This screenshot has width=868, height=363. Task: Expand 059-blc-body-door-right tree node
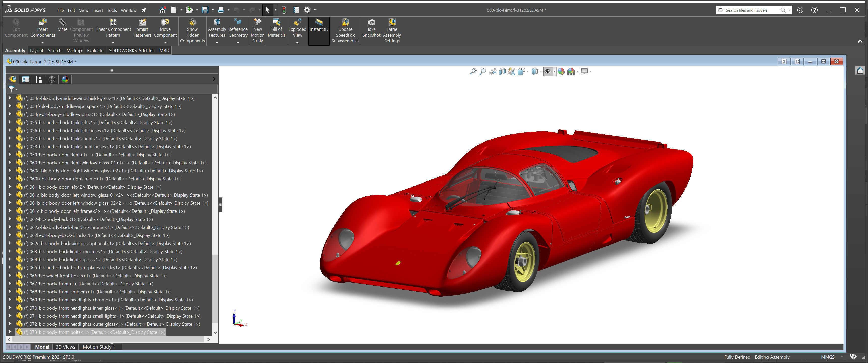click(10, 155)
